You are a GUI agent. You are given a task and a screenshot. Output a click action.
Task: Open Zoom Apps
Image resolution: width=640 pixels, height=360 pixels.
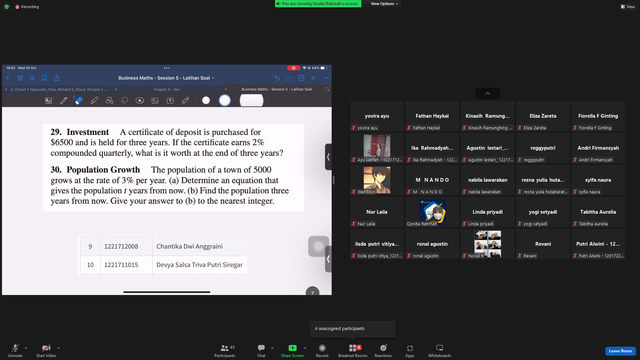[x=410, y=350]
